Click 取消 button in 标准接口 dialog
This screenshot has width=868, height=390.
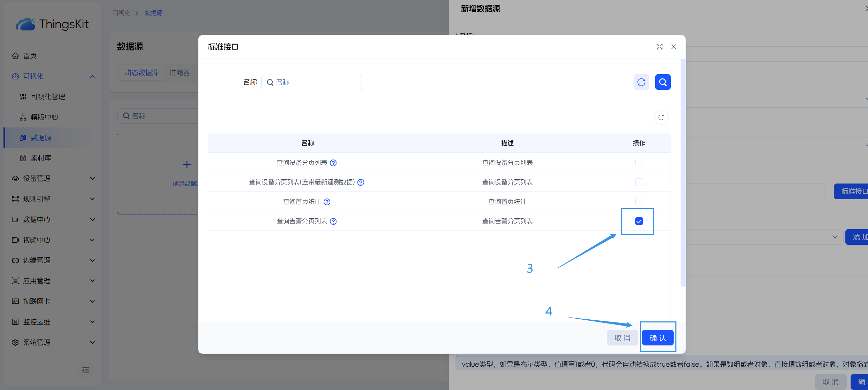tap(622, 338)
